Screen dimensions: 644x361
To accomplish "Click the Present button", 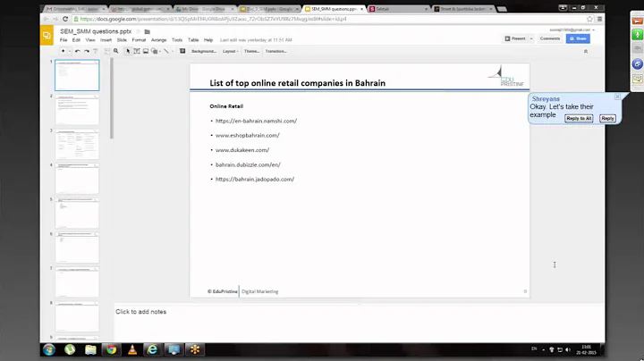I will pos(515,38).
